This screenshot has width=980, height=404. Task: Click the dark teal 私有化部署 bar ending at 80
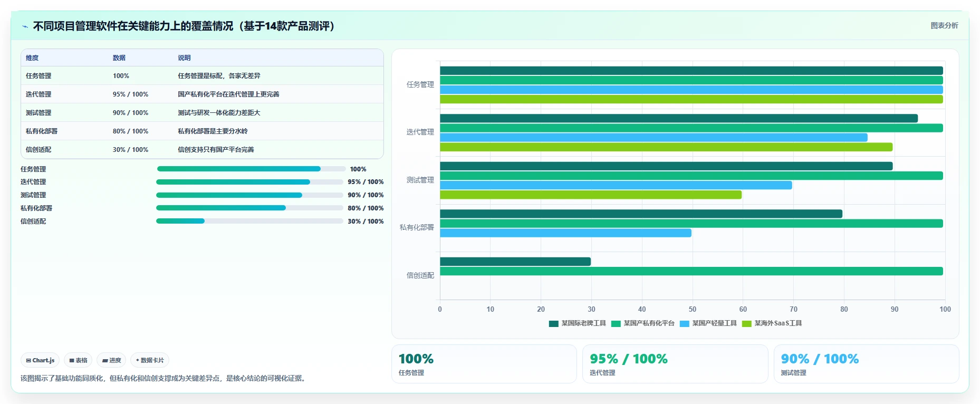click(x=641, y=214)
